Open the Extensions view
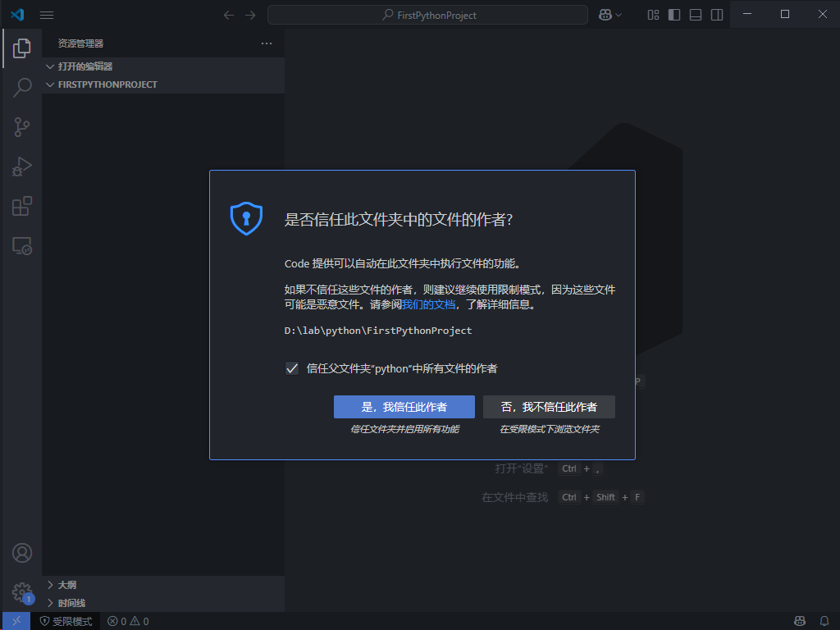This screenshot has height=630, width=840. (x=21, y=206)
